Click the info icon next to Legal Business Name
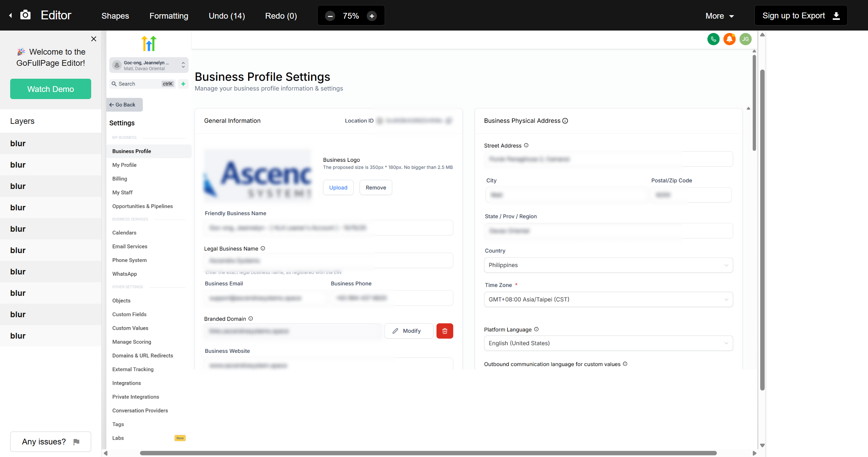This screenshot has width=868, height=457. coord(263,248)
